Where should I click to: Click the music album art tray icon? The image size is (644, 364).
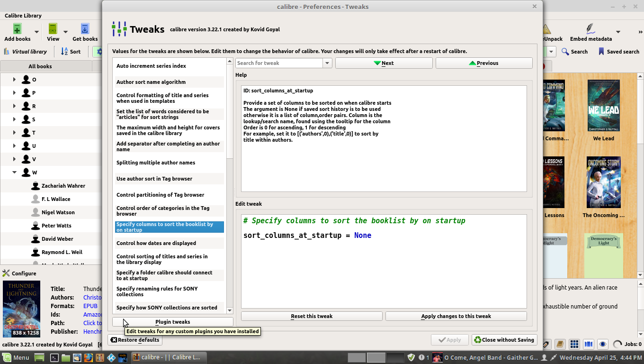click(438, 357)
